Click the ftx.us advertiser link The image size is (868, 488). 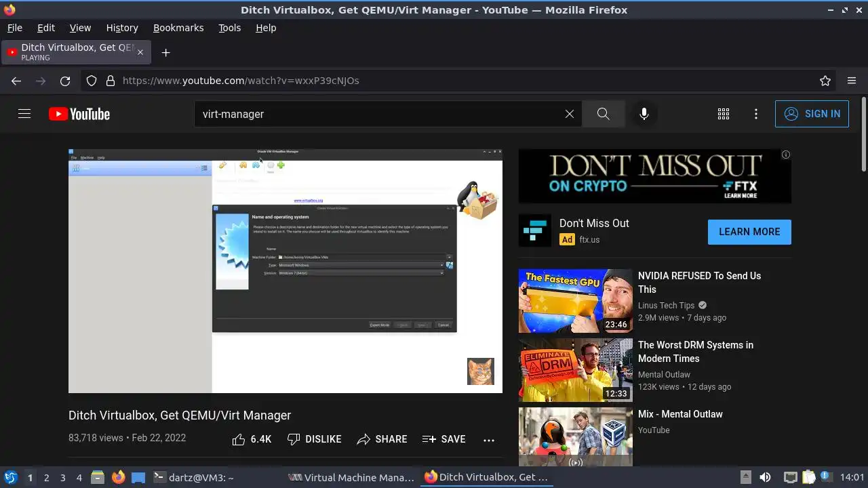click(x=589, y=239)
